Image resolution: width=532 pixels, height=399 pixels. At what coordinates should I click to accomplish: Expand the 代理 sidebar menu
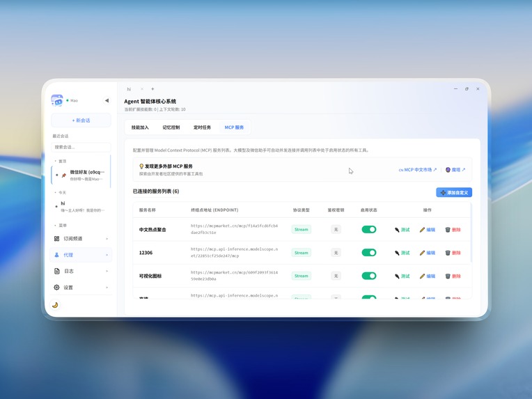[x=81, y=255]
